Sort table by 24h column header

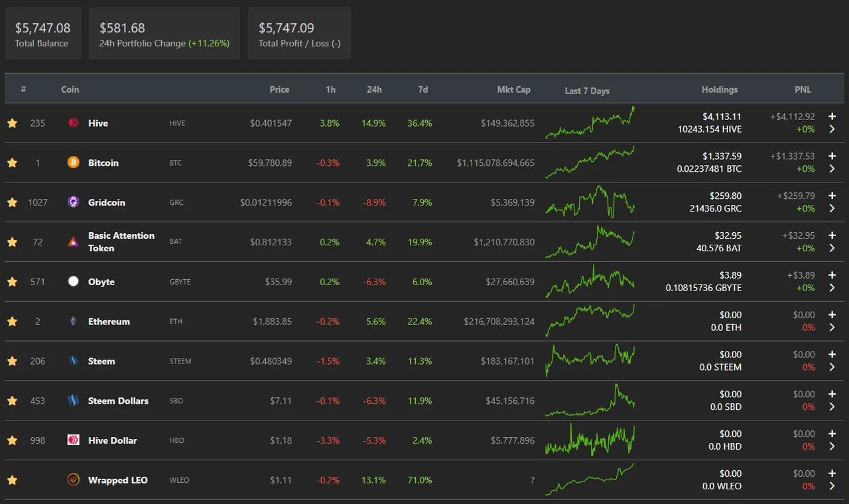click(x=374, y=90)
